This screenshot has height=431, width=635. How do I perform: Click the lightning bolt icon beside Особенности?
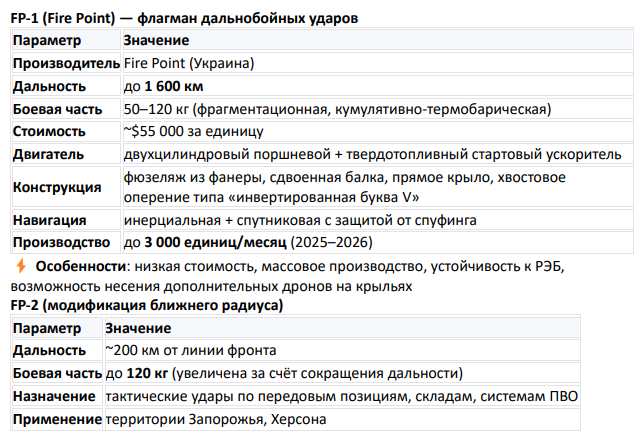coord(21,266)
